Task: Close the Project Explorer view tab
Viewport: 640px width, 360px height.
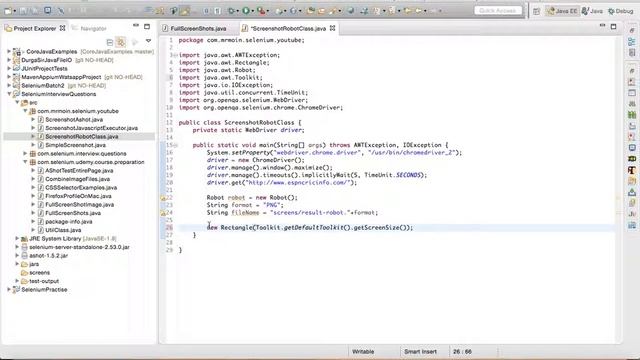Action: click(62, 28)
